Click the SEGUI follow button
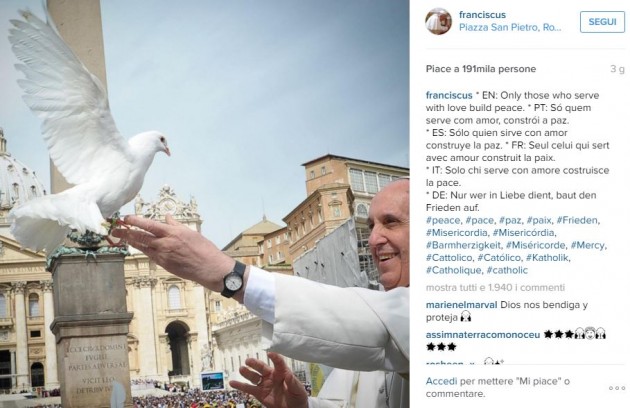This screenshot has width=630, height=408. (602, 22)
